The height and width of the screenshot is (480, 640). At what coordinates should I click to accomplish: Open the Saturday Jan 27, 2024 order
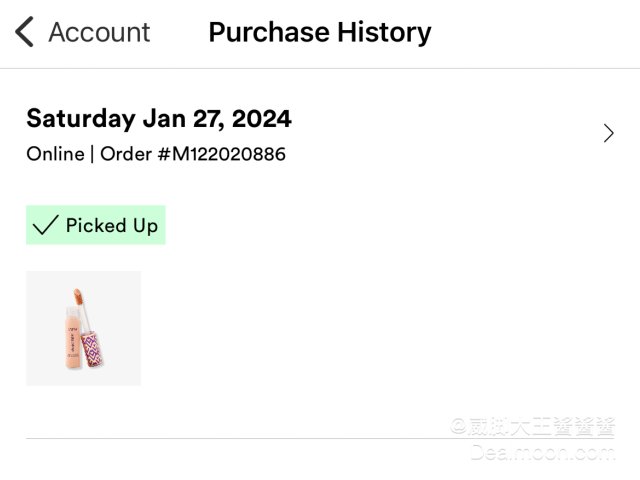[x=158, y=119]
